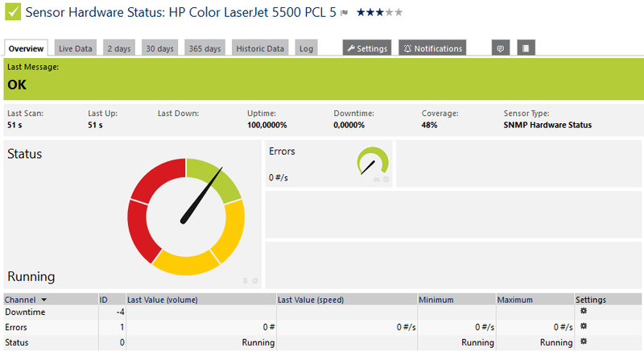Click the Running label under Status gauge
Viewport: 644px width, 352px height.
[x=31, y=276]
